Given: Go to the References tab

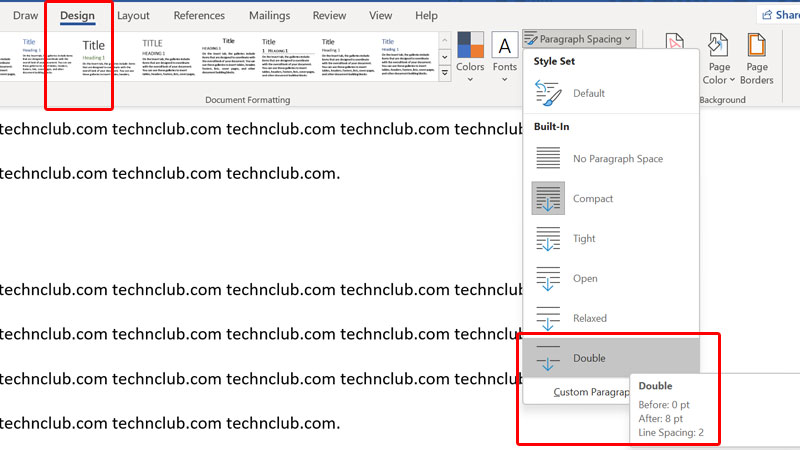Looking at the screenshot, I should click(199, 16).
